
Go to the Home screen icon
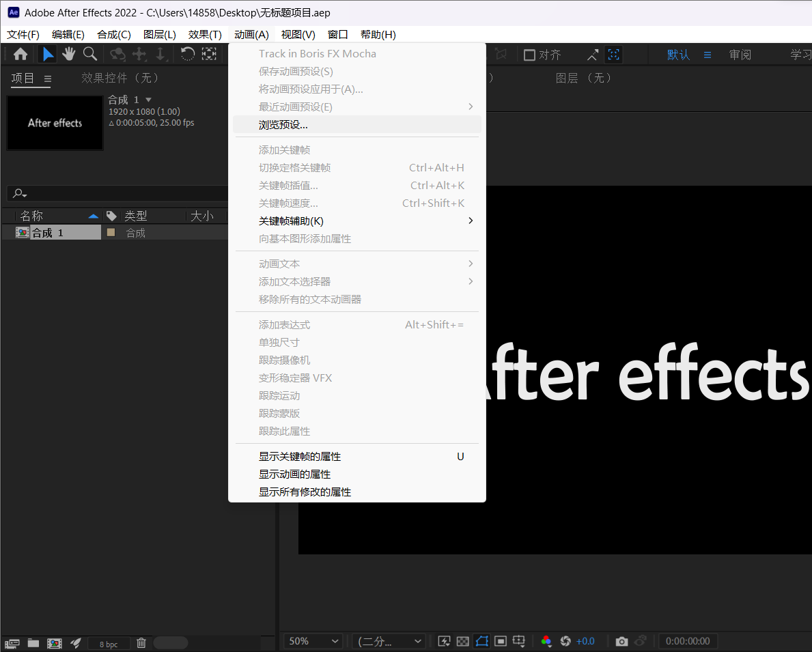[20, 54]
